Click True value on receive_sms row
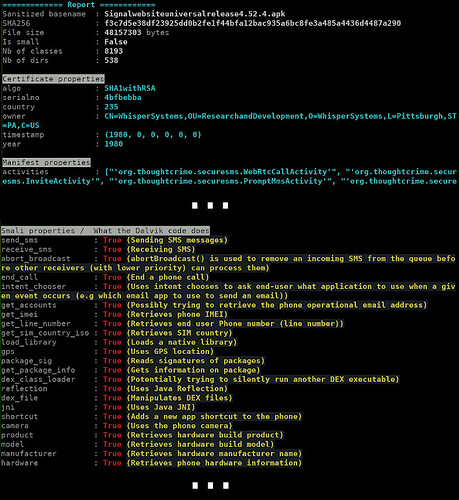The image size is (459, 500). (x=112, y=250)
